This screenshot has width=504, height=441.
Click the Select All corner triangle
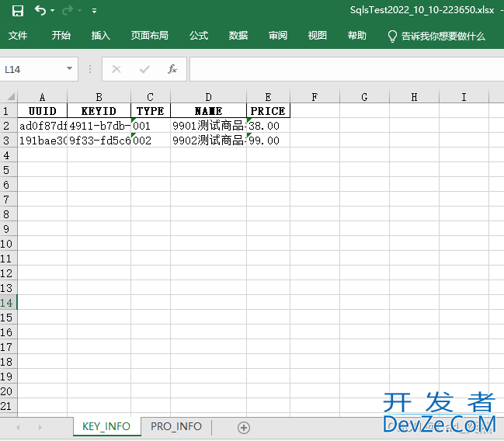click(x=11, y=96)
